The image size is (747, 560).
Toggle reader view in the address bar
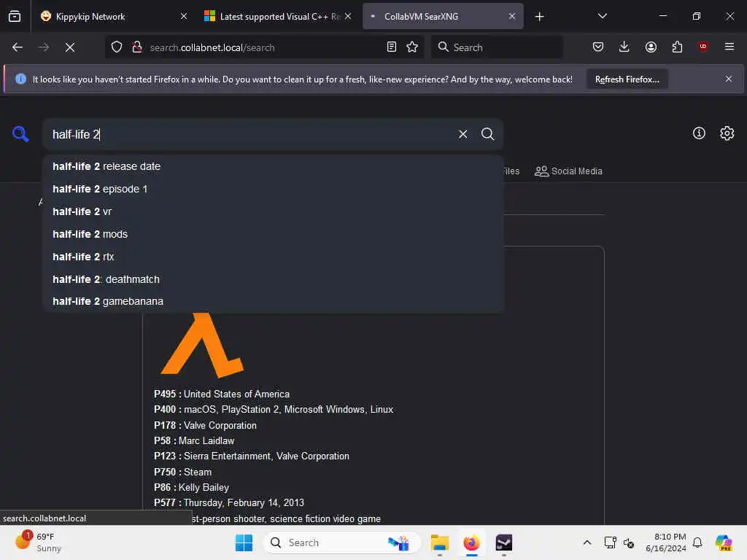coord(392,47)
